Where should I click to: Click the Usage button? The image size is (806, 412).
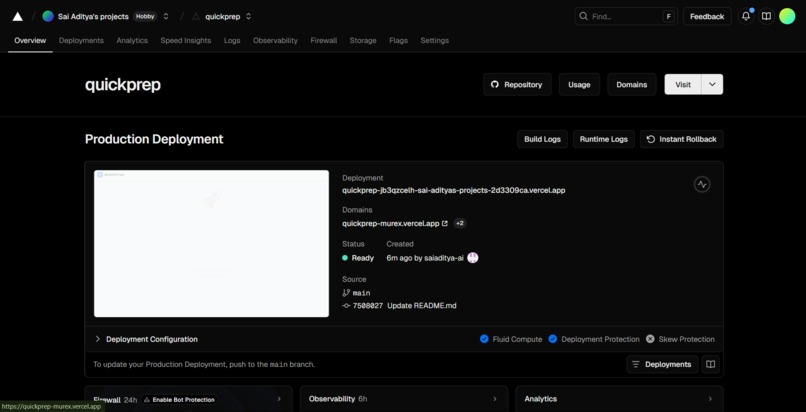(579, 85)
